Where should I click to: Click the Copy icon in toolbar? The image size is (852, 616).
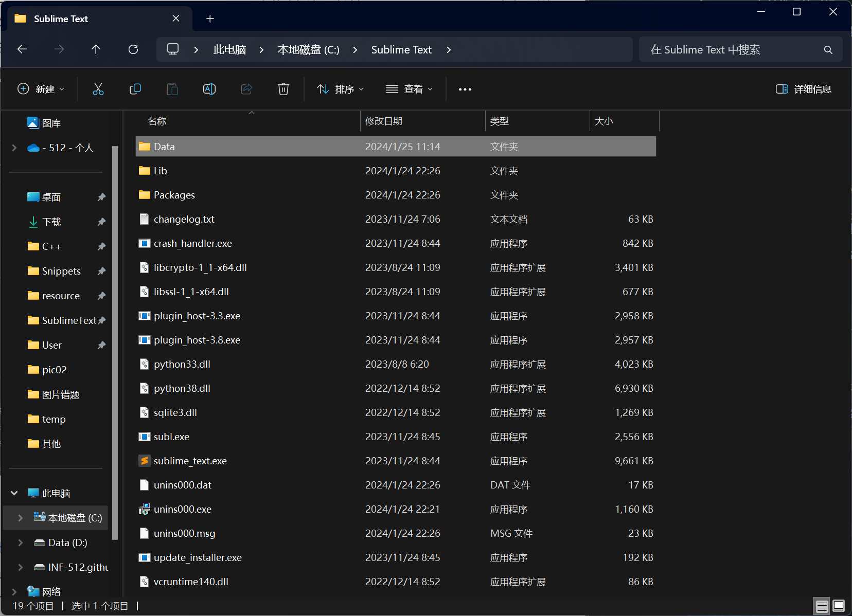pos(135,89)
